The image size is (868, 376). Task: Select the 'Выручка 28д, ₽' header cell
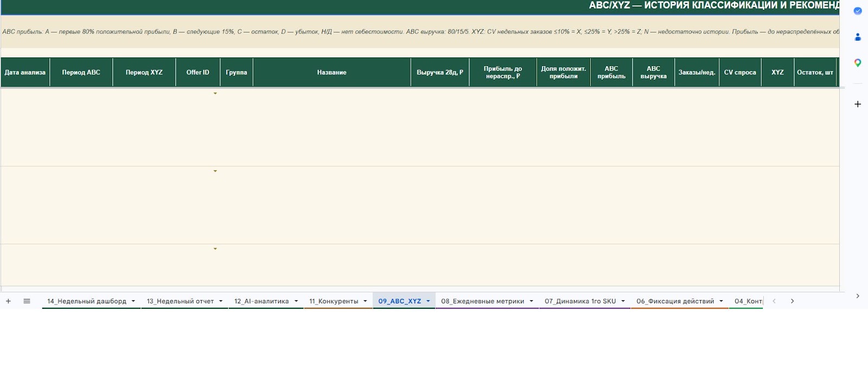tap(440, 72)
